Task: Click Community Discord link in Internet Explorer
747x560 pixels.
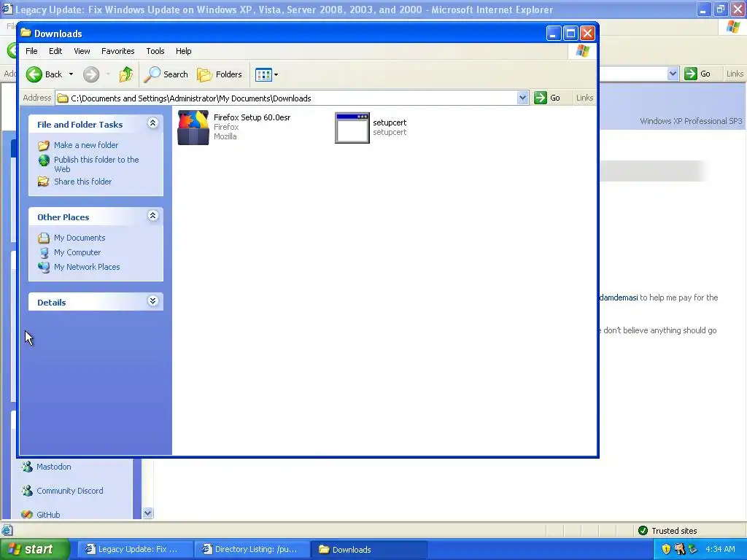Action: (x=69, y=491)
